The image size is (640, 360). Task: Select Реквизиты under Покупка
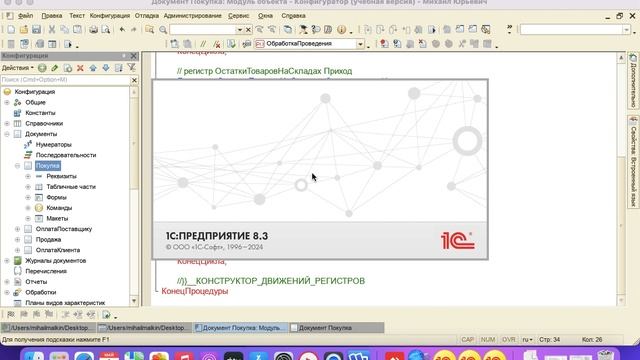point(61,176)
